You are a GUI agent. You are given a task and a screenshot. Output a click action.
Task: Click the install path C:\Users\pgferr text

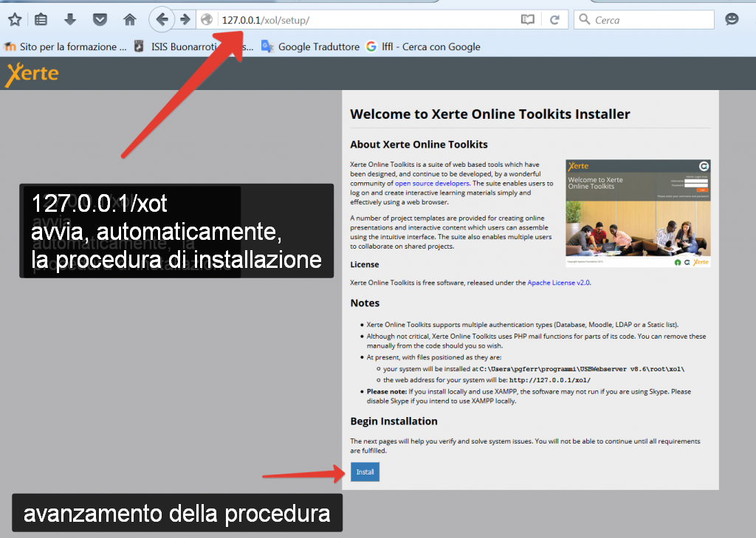coord(582,369)
